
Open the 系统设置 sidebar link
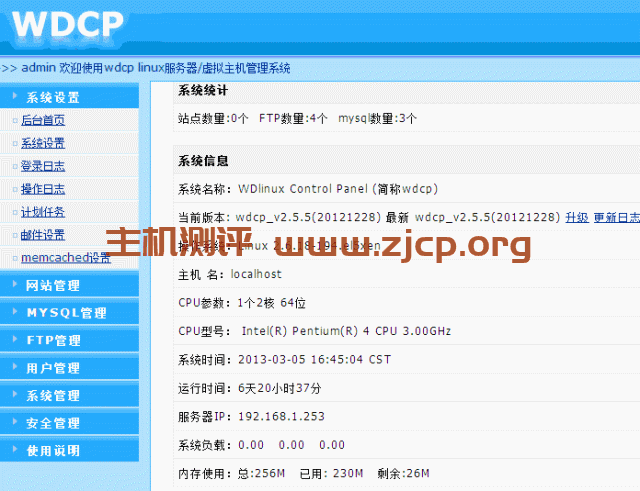[x=43, y=143]
